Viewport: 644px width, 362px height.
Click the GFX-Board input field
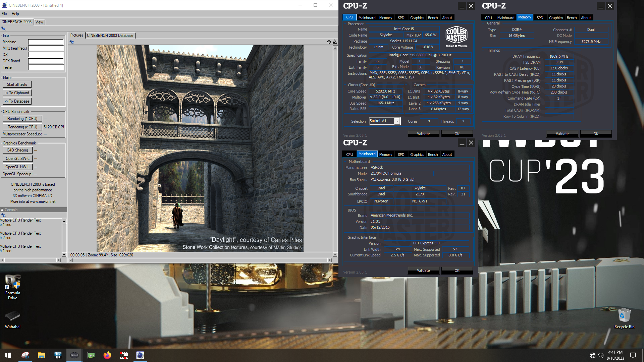[46, 61]
